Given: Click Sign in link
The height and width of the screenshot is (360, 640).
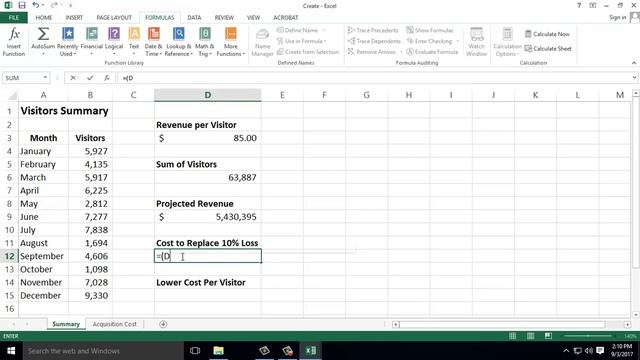Looking at the screenshot, I should [618, 17].
